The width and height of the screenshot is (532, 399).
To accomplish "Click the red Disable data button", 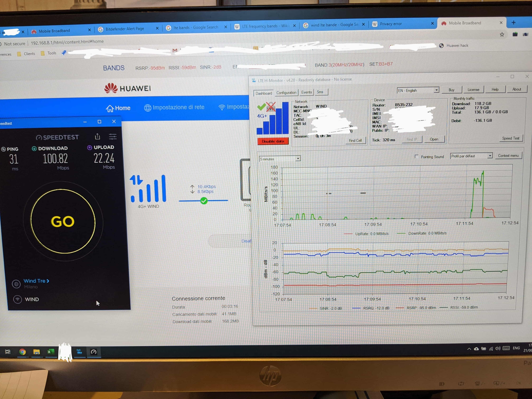I will point(273,141).
